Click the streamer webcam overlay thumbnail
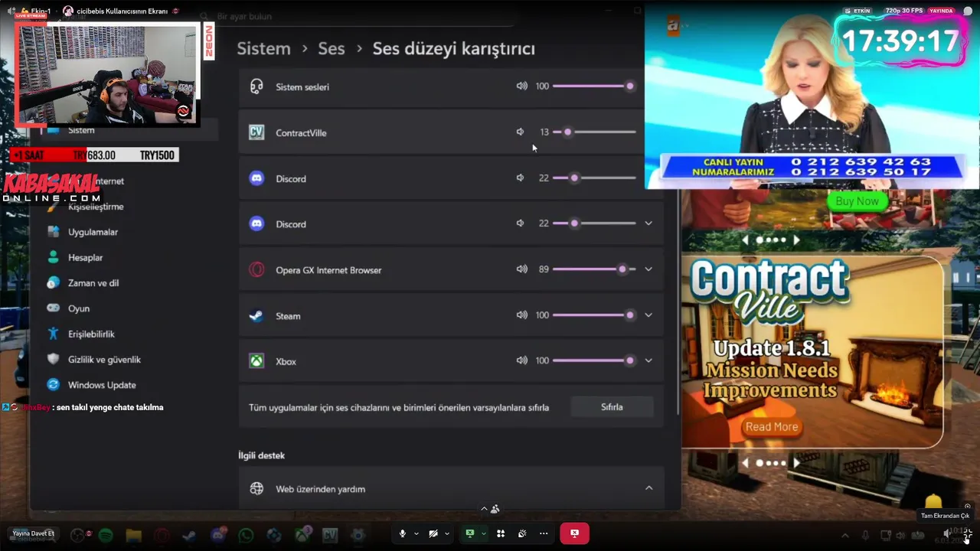The image size is (980, 551). [x=107, y=74]
